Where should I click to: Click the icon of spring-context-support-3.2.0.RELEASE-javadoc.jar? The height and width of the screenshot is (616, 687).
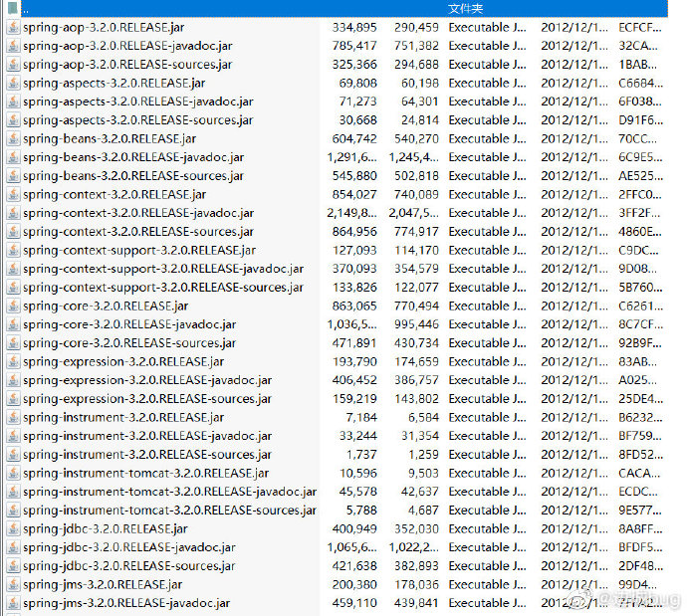pyautogui.click(x=14, y=269)
